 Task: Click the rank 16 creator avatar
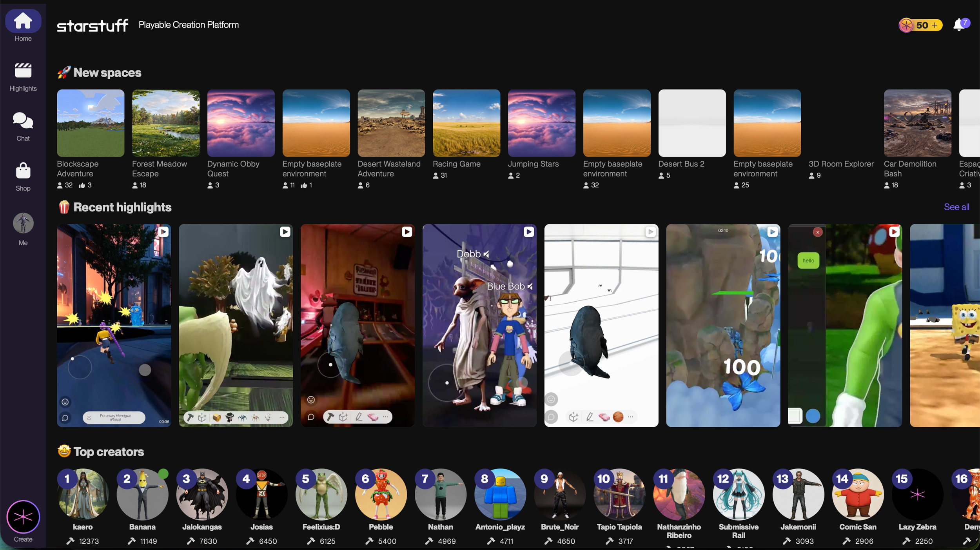(966, 494)
